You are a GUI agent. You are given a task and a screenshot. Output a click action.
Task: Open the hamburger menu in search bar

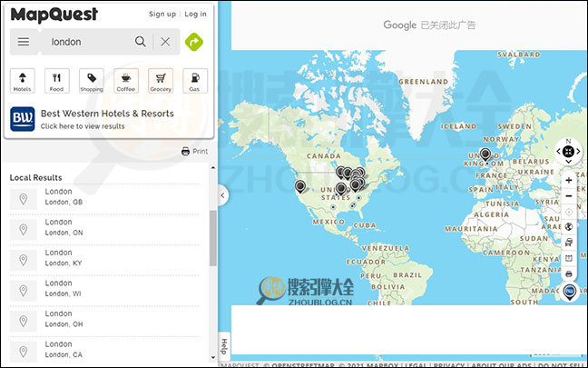tap(24, 42)
